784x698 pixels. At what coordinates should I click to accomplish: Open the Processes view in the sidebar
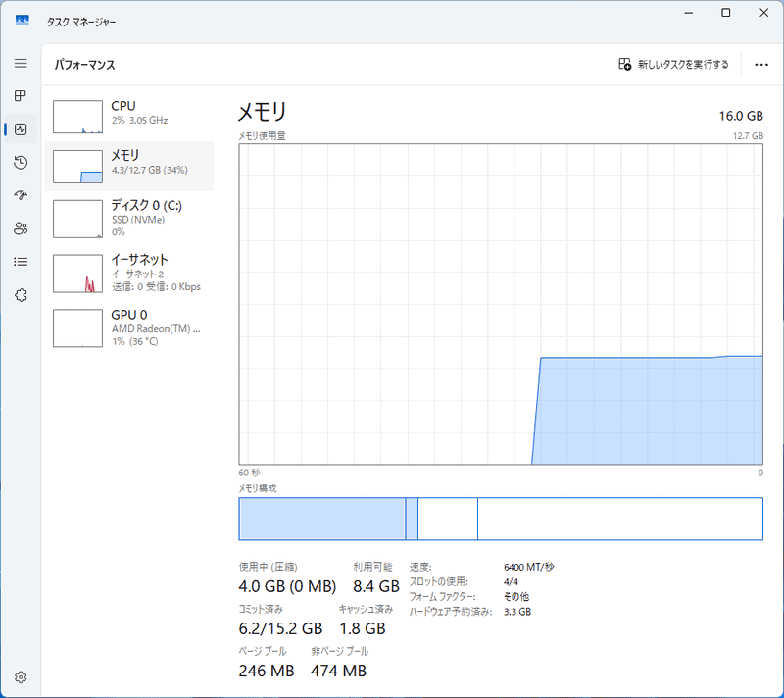[20, 96]
